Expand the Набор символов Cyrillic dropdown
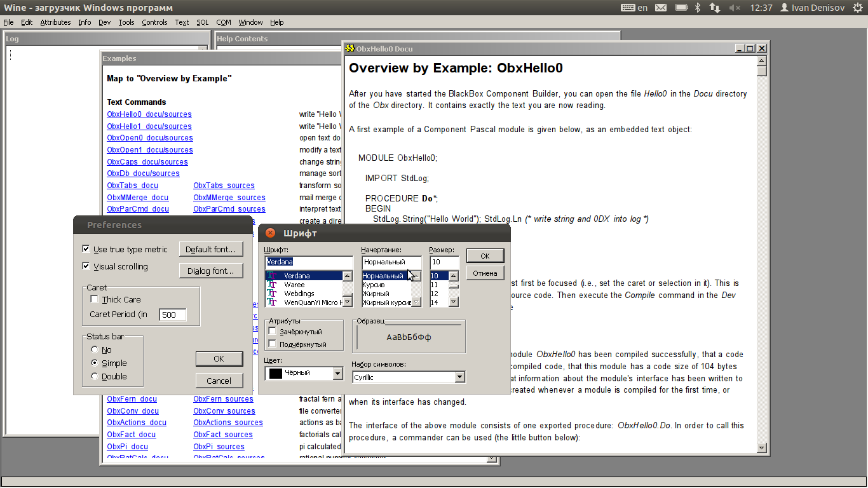868x488 pixels. click(x=459, y=377)
